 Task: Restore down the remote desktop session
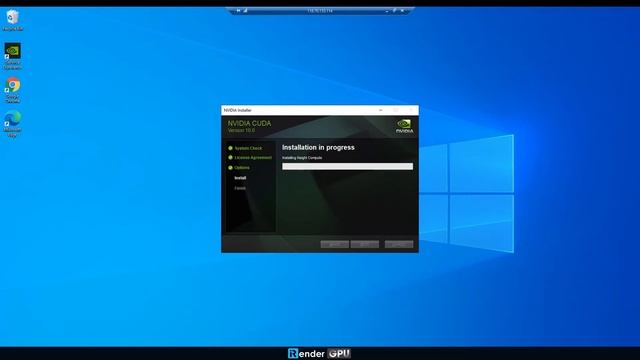(394, 11)
